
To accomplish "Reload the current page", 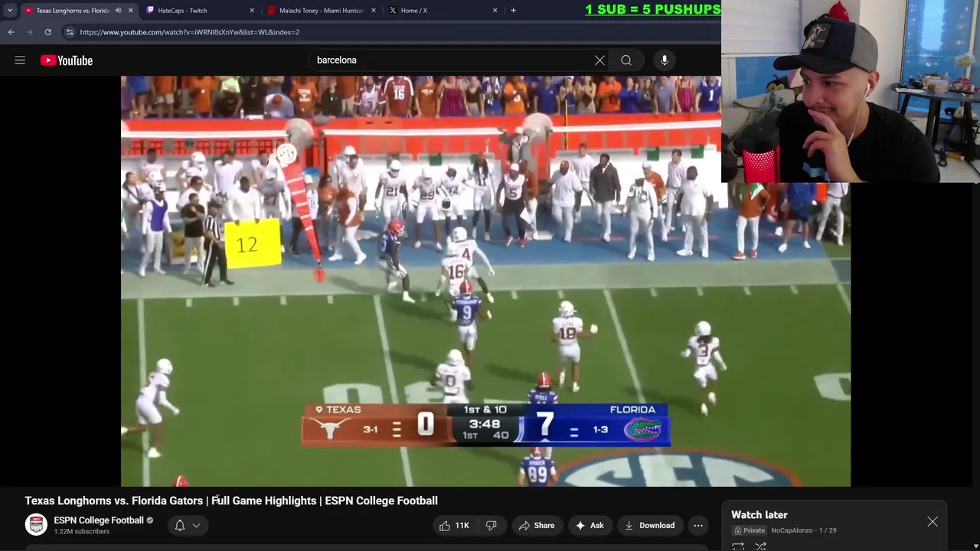I will pos(47,32).
